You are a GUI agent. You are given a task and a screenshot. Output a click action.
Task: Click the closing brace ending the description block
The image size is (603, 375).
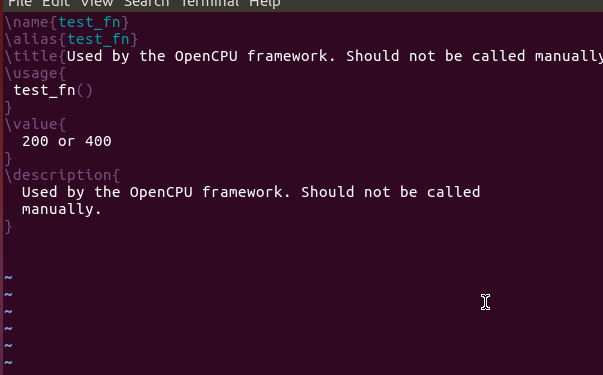(x=8, y=226)
